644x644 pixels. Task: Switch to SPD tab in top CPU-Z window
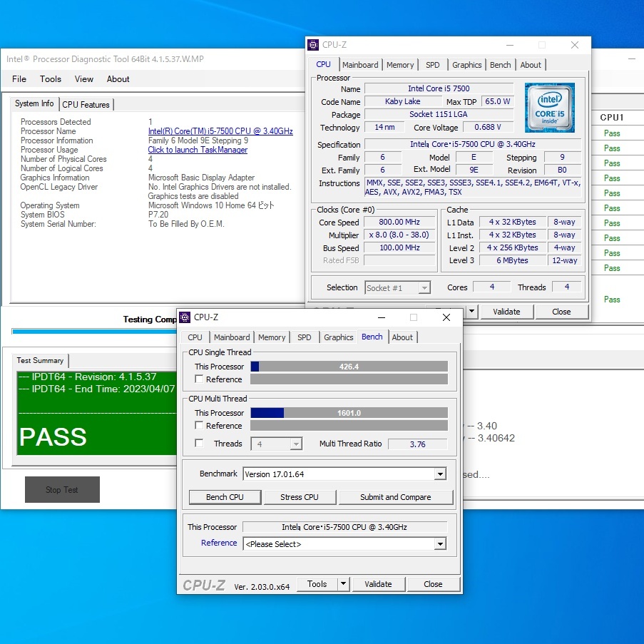click(x=432, y=65)
